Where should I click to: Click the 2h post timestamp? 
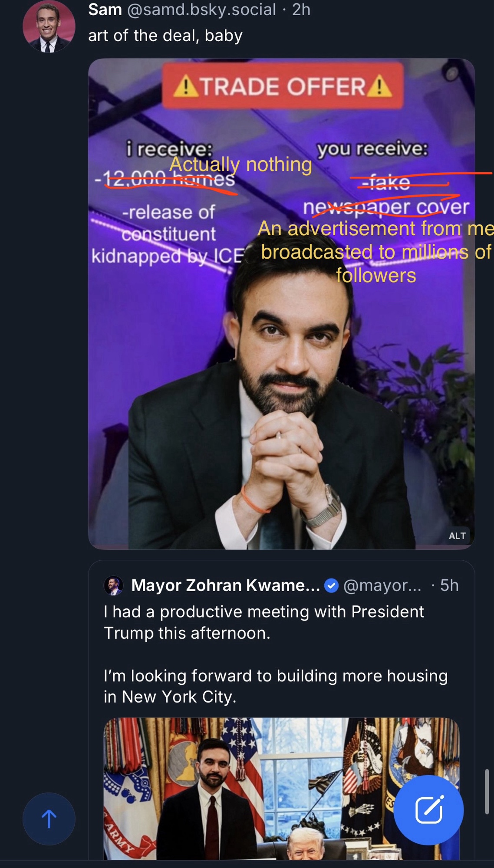tap(301, 9)
